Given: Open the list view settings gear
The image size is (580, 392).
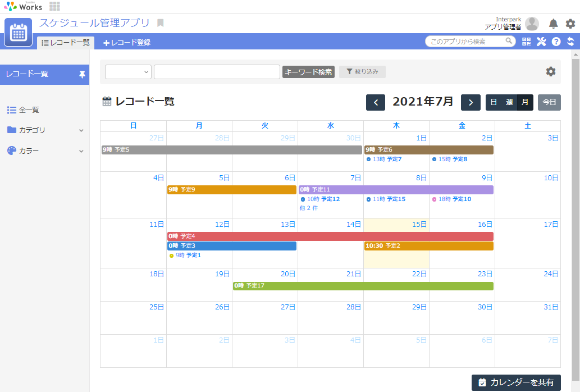Looking at the screenshot, I should pos(551,72).
